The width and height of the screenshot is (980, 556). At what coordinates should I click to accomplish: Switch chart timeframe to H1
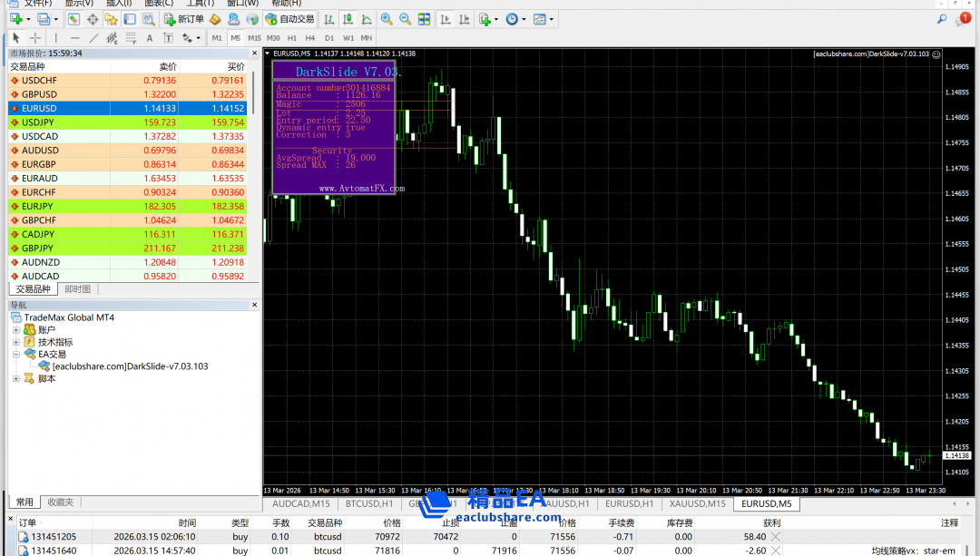[x=291, y=38]
